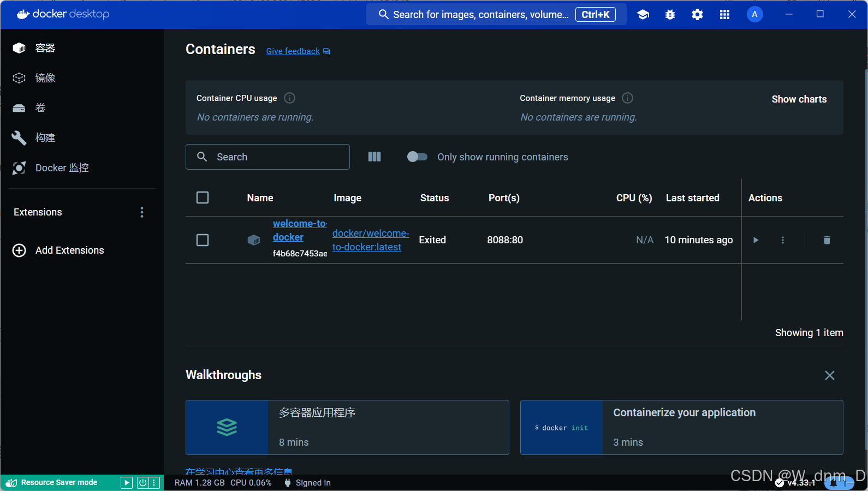Minimize the Docker Desktop window
The height and width of the screenshot is (491, 868).
[x=789, y=14]
